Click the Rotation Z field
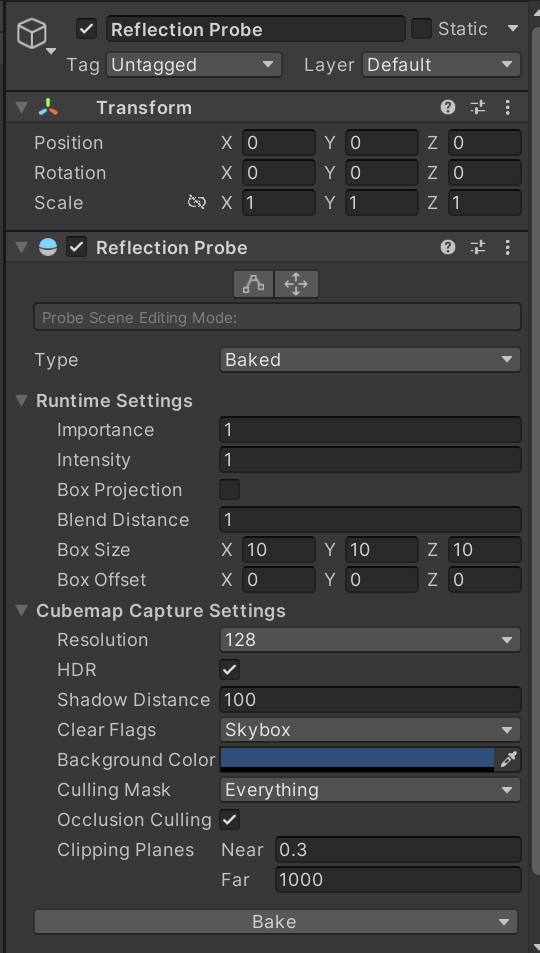Viewport: 540px width, 953px height. pyautogui.click(x=485, y=173)
